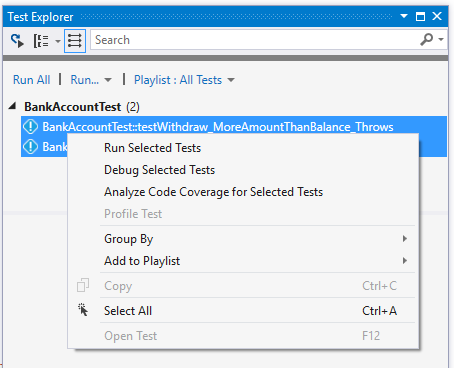
Task: Click the Select All cursor icon
Action: (83, 310)
